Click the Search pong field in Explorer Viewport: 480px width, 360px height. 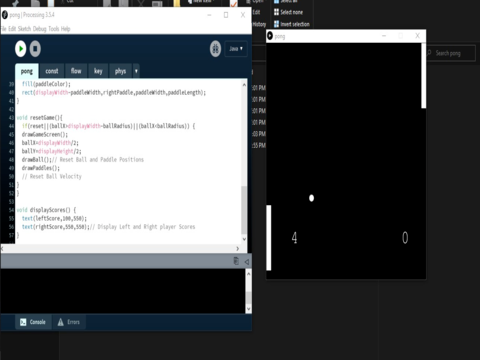coord(451,53)
